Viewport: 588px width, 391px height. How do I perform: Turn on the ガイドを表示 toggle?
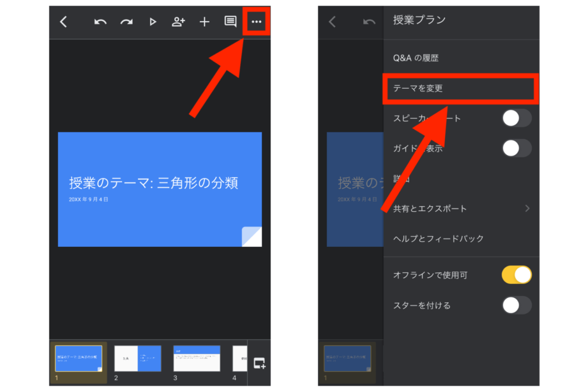tap(516, 149)
